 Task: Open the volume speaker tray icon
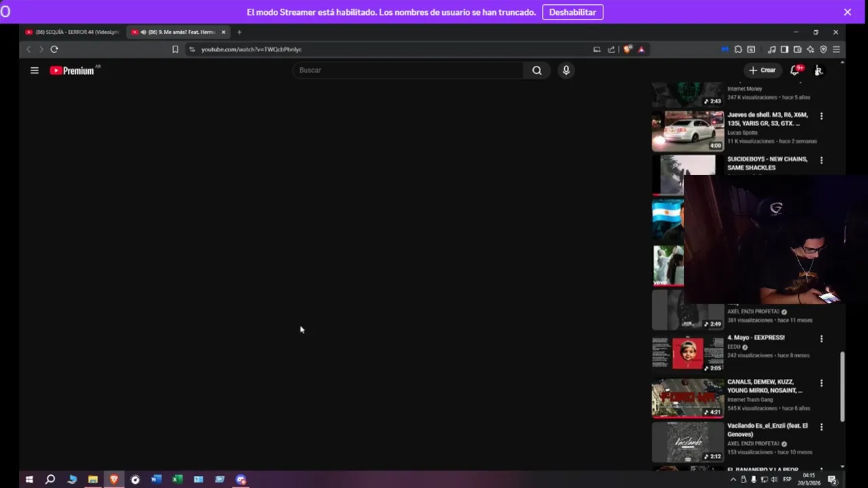(775, 480)
